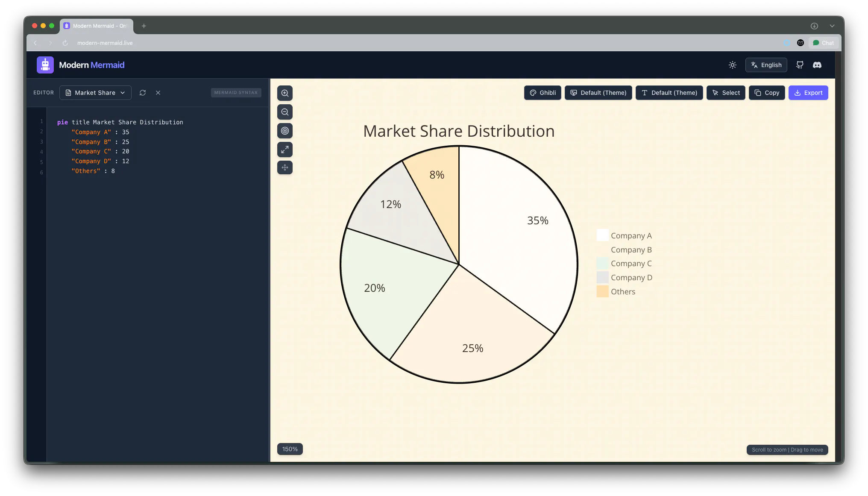Click the 25% pie slice label
The height and width of the screenshot is (496, 868).
coord(473,348)
